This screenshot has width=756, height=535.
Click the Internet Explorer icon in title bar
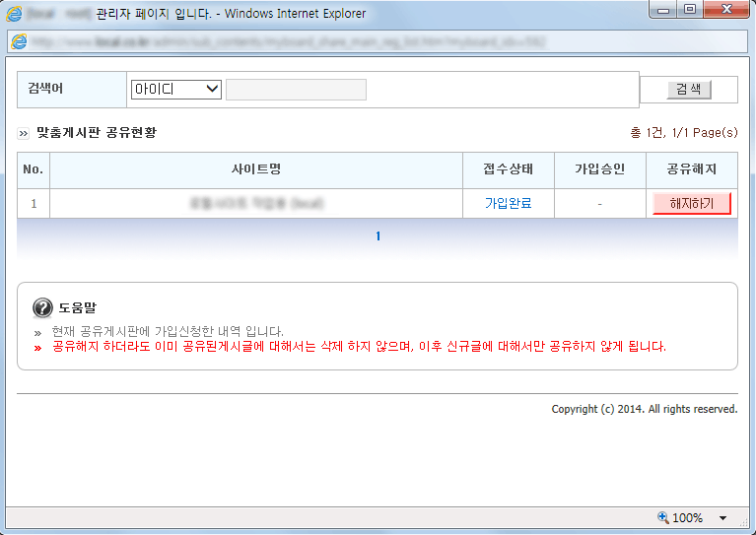point(14,14)
